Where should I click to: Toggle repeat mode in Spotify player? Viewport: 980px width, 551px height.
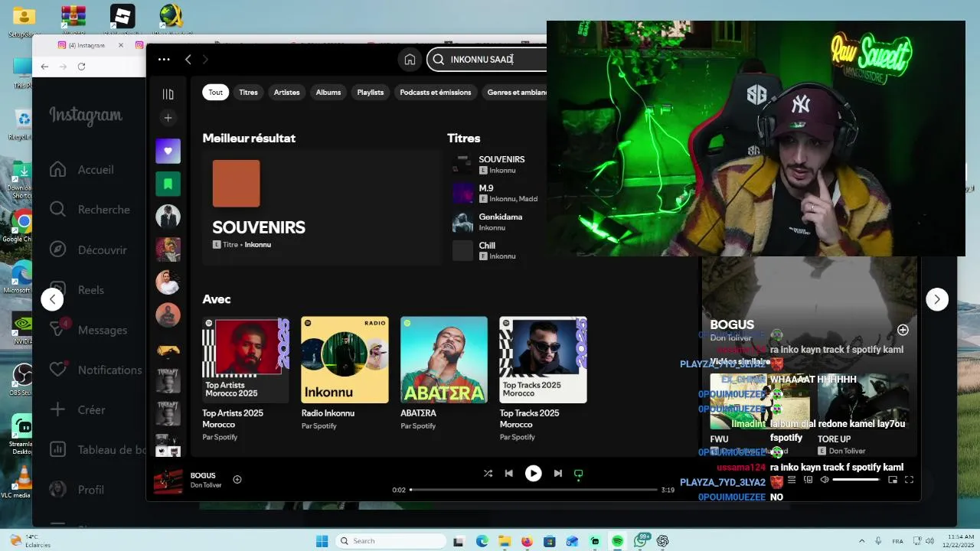[x=578, y=474]
